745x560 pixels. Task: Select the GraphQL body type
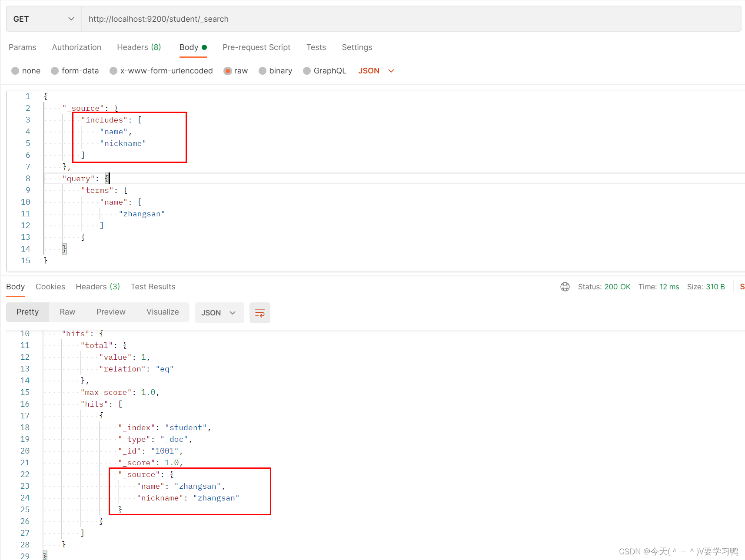tap(325, 71)
